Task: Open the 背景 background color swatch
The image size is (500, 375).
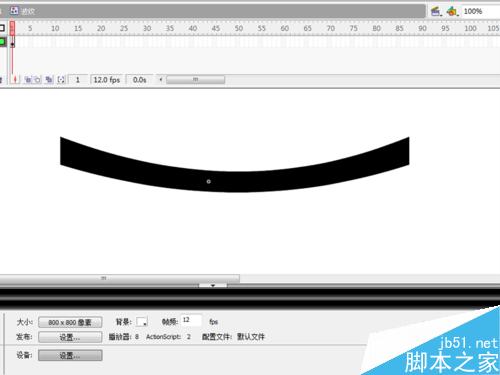Action: pos(142,322)
